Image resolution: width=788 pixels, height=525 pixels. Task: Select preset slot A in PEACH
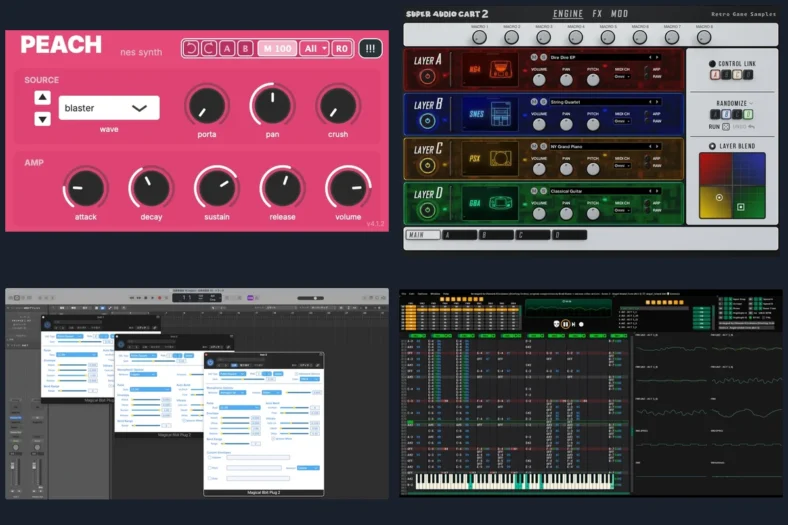(227, 48)
